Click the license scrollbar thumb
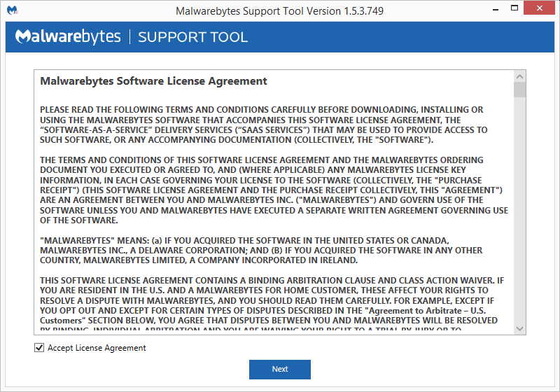 [x=519, y=90]
